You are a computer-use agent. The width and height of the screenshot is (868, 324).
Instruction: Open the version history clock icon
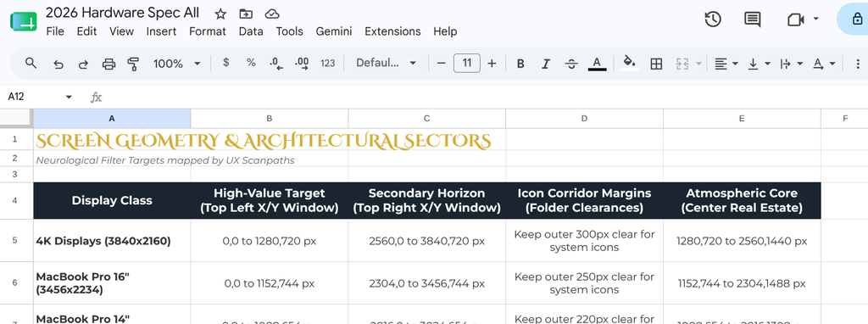click(712, 20)
